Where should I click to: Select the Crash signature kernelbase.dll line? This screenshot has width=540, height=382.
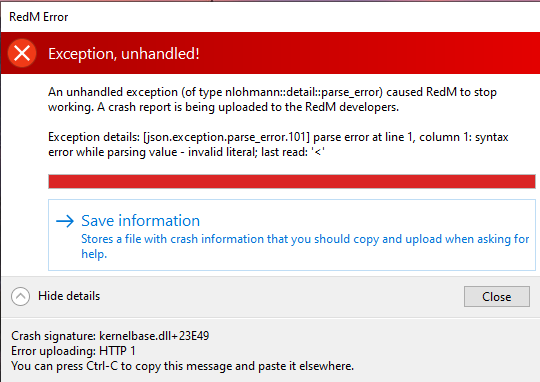click(110, 336)
